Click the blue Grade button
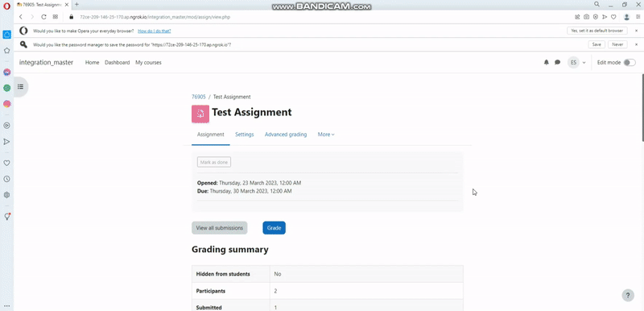Image resolution: width=644 pixels, height=311 pixels. point(274,227)
